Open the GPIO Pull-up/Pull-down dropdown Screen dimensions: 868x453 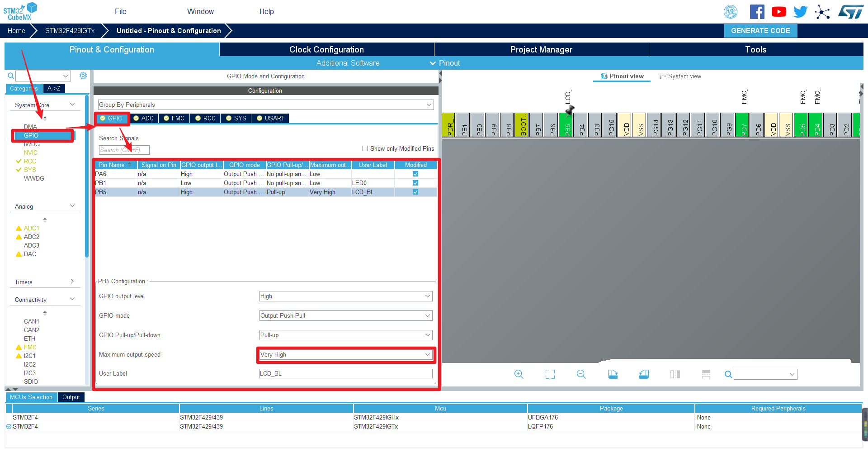pyautogui.click(x=346, y=335)
